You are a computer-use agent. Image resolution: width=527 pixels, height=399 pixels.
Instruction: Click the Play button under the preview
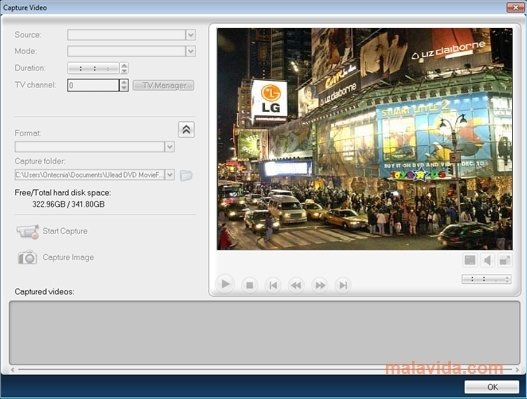pos(225,284)
